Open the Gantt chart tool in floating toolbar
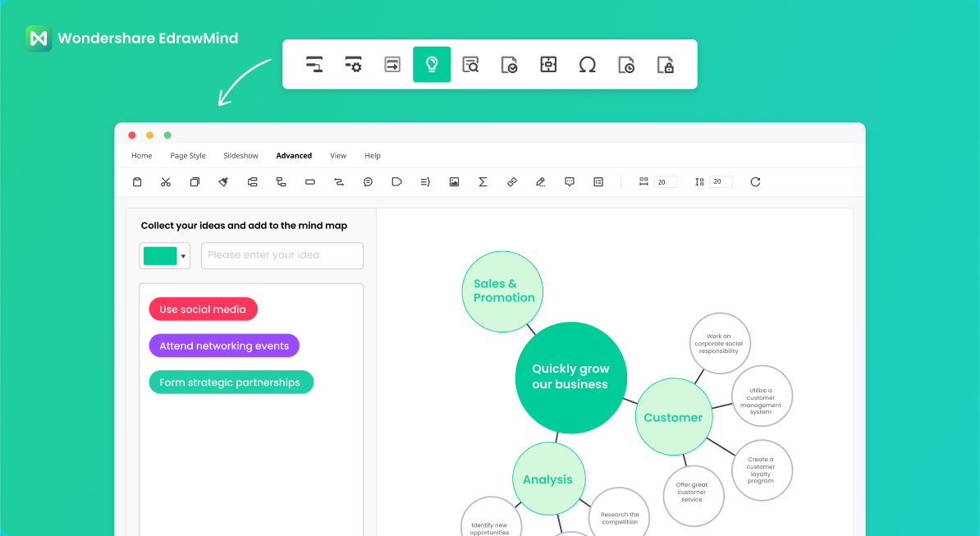The image size is (980, 536). 314,64
